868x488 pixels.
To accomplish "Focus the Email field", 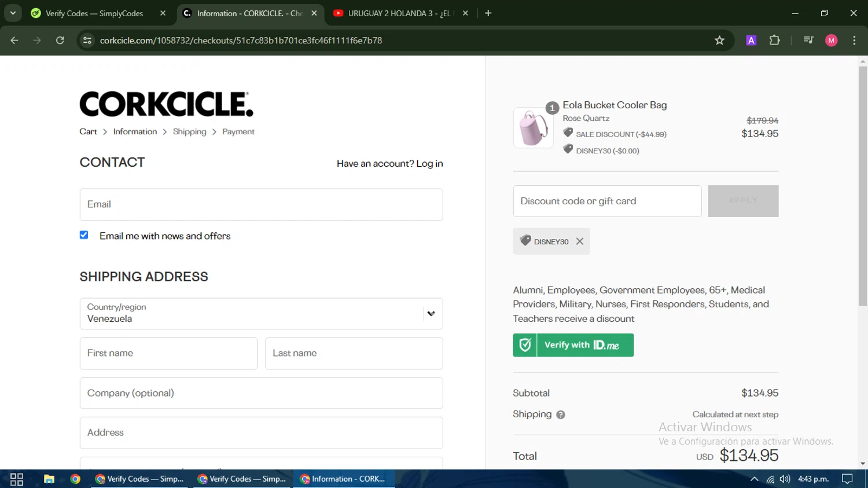I will point(261,204).
